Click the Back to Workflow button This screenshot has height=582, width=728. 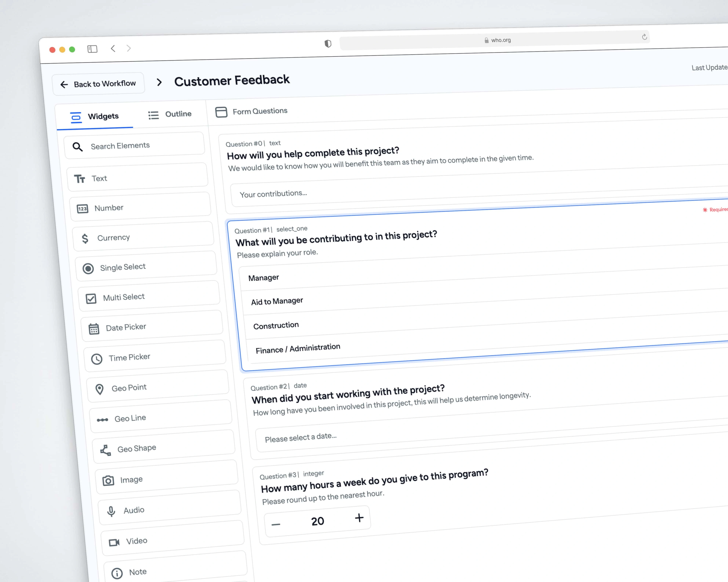point(98,84)
